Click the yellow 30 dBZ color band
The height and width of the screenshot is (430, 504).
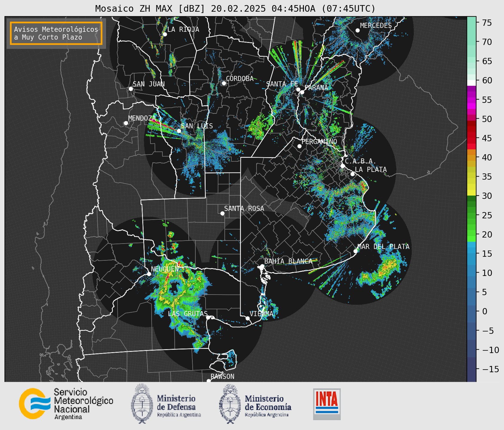click(x=471, y=193)
